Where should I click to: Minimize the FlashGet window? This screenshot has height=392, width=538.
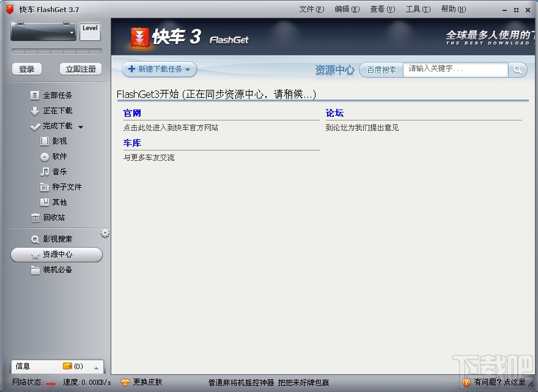504,10
